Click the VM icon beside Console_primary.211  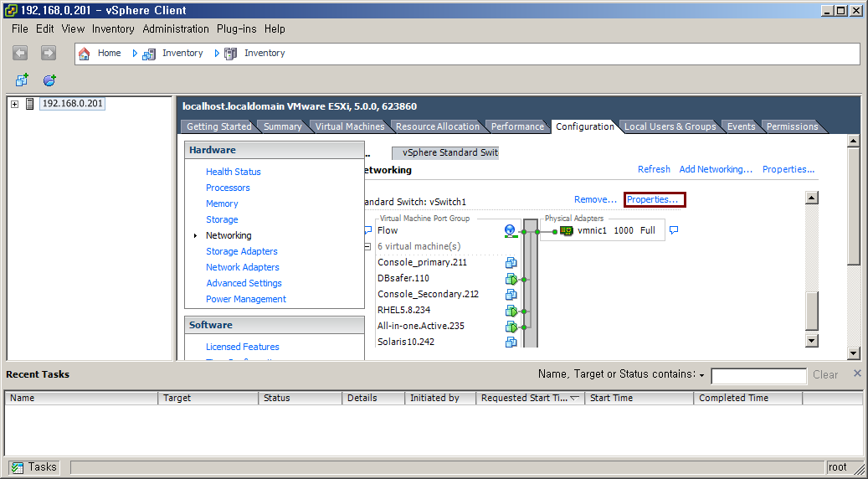coord(511,262)
